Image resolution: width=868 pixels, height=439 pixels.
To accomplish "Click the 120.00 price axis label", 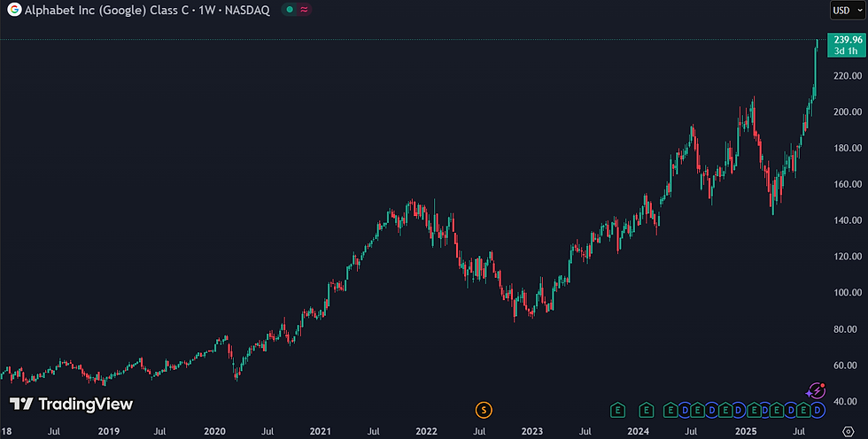I will pyautogui.click(x=848, y=257).
